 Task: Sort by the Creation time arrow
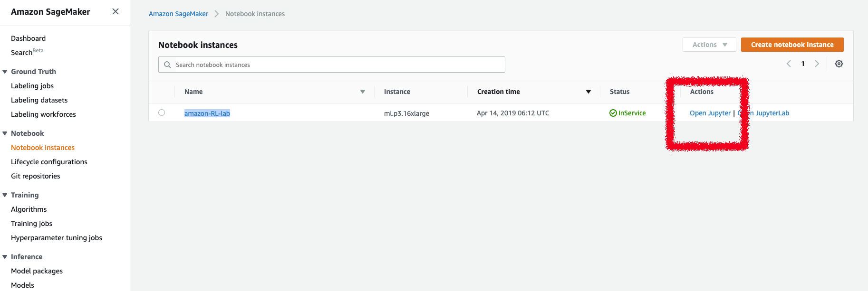pyautogui.click(x=588, y=92)
